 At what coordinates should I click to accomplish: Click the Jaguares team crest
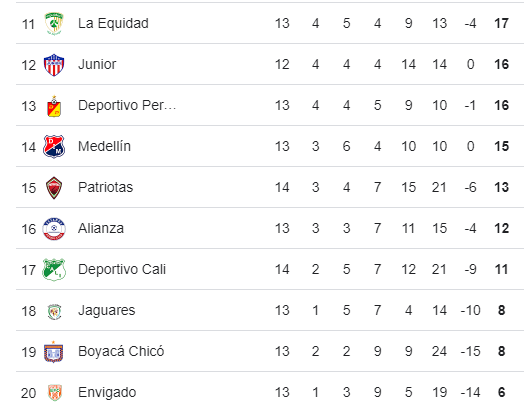coord(54,311)
